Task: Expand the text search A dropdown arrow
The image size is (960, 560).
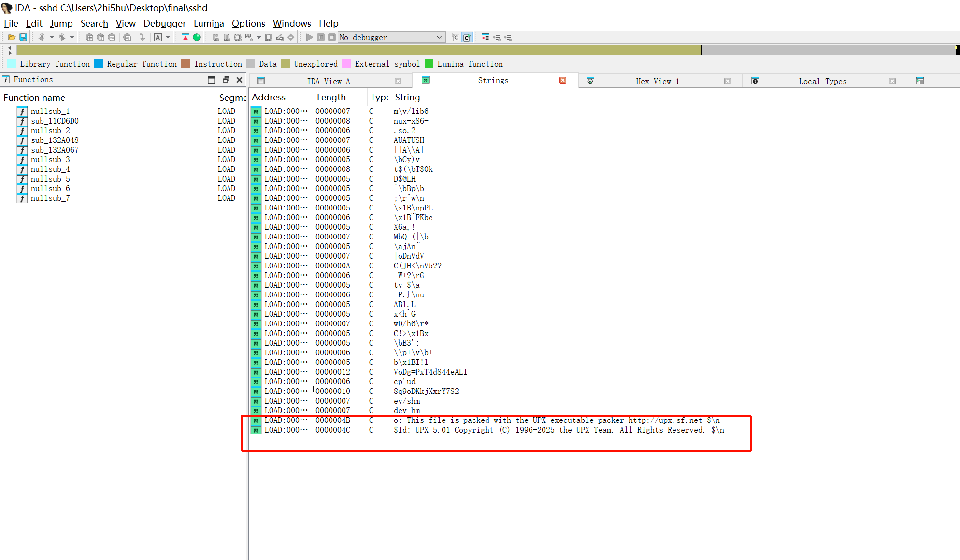Action: coord(168,37)
